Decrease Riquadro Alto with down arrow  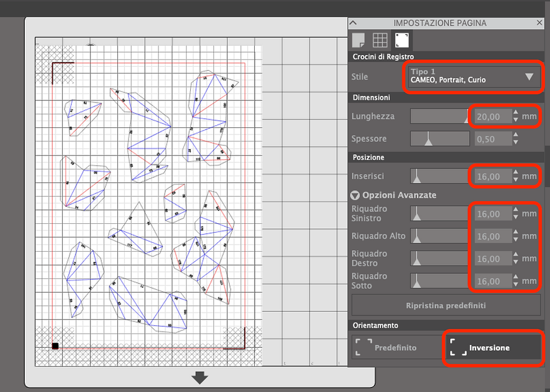[516, 239]
